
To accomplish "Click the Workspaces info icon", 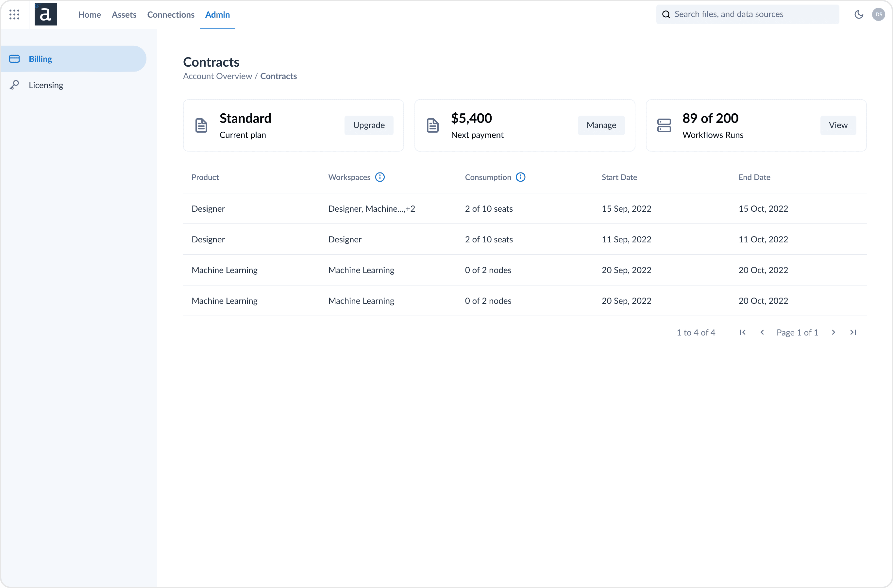I will point(380,177).
